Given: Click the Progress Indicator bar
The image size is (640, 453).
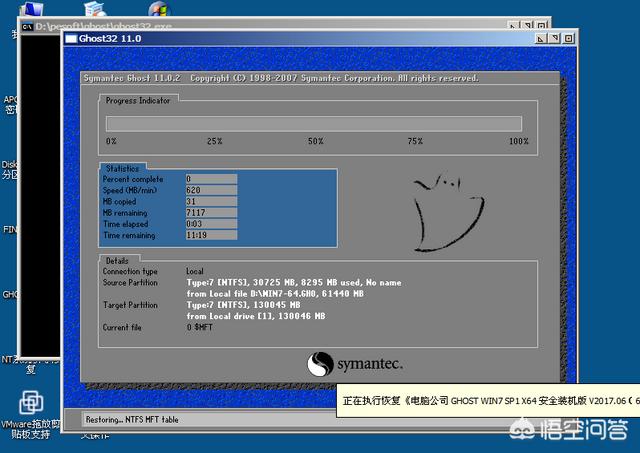Looking at the screenshot, I should [314, 124].
